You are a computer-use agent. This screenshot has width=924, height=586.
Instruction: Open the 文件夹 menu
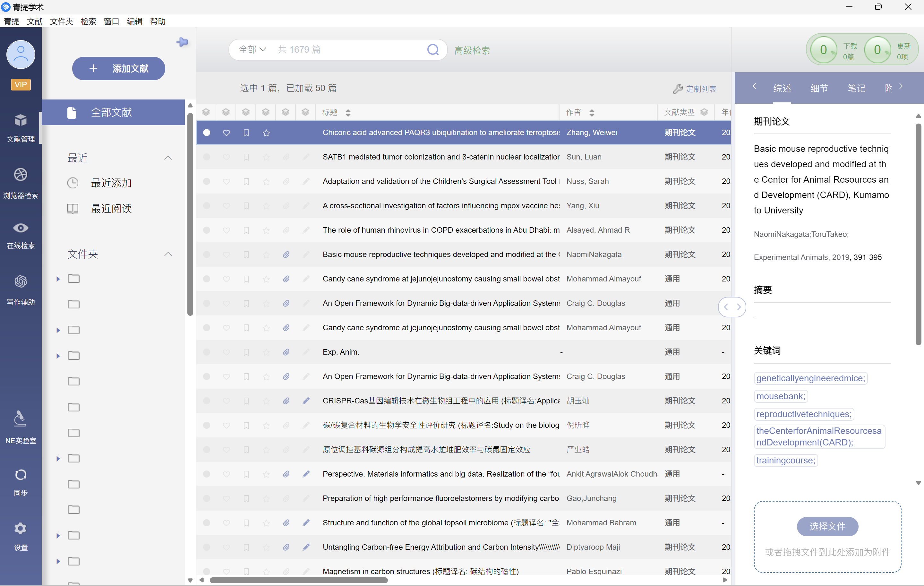61,22
